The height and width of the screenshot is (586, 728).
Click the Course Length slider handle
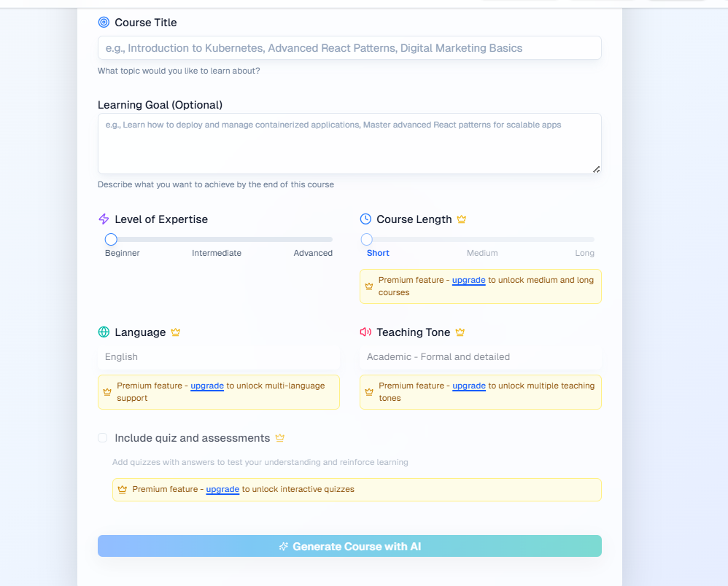(x=366, y=238)
